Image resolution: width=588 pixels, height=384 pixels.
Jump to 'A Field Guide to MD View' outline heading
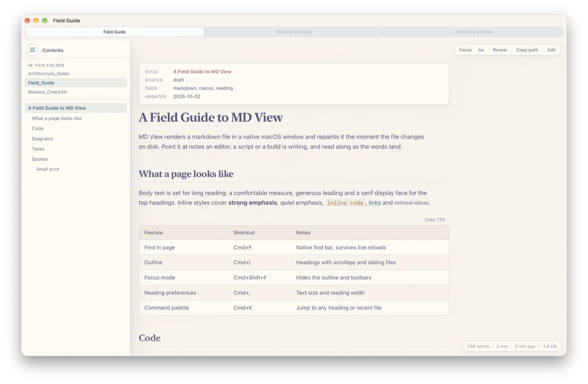pos(75,108)
